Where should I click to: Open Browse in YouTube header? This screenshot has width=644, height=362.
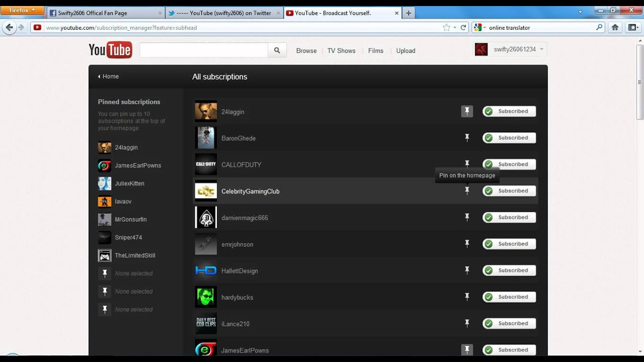306,51
